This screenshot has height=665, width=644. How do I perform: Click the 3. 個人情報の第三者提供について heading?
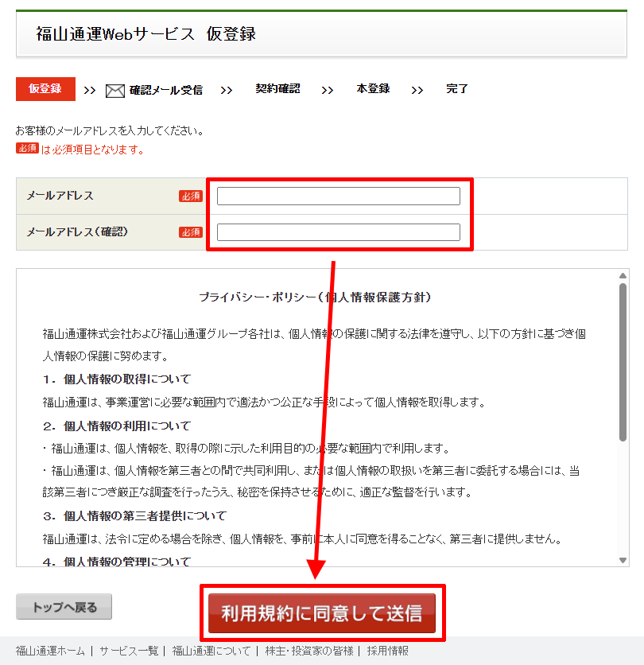135,515
